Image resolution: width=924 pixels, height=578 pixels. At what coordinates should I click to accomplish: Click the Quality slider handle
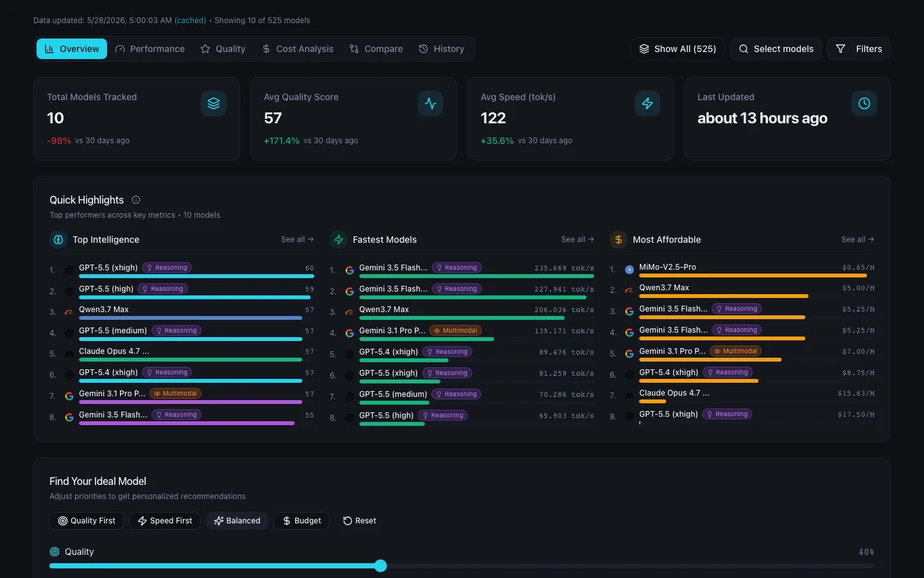coord(381,566)
